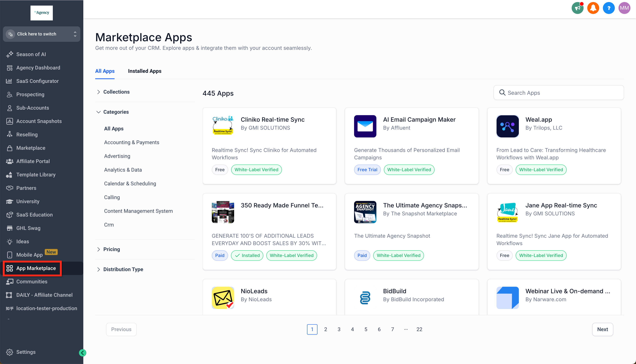The width and height of the screenshot is (636, 364).
Task: Click the AI Email Campaign Maker icon
Action: [365, 126]
